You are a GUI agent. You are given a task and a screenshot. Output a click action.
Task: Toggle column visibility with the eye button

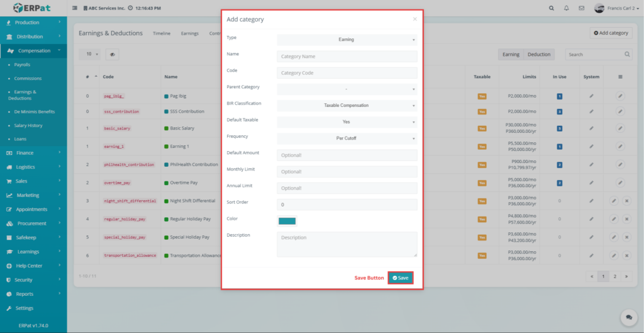pyautogui.click(x=113, y=55)
